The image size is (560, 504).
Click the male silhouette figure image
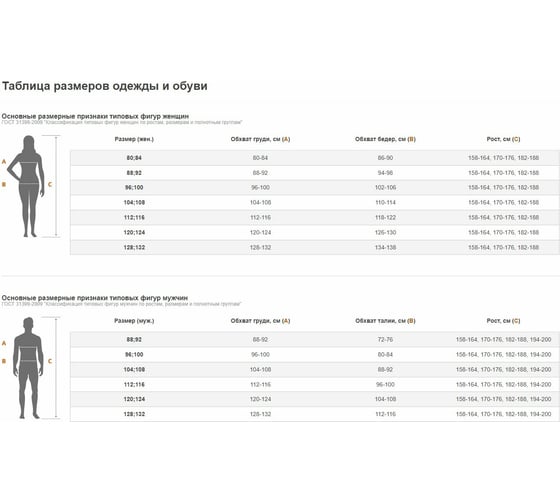click(x=28, y=368)
